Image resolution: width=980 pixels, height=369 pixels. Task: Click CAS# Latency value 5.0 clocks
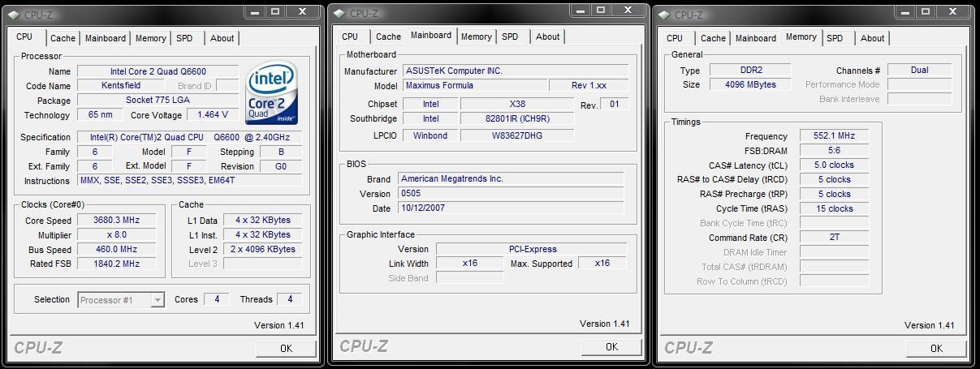[834, 165]
